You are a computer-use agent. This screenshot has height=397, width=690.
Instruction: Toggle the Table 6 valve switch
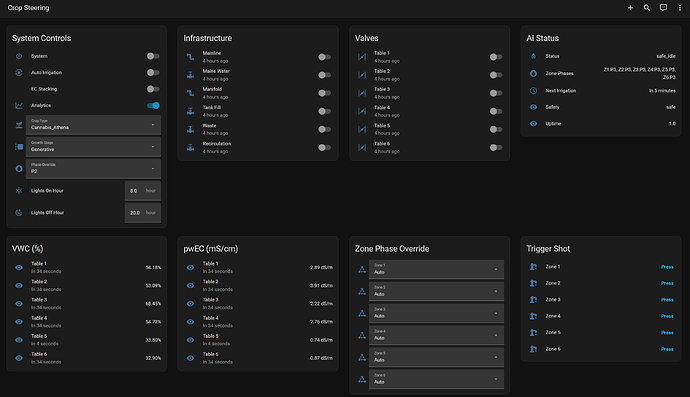pos(496,147)
